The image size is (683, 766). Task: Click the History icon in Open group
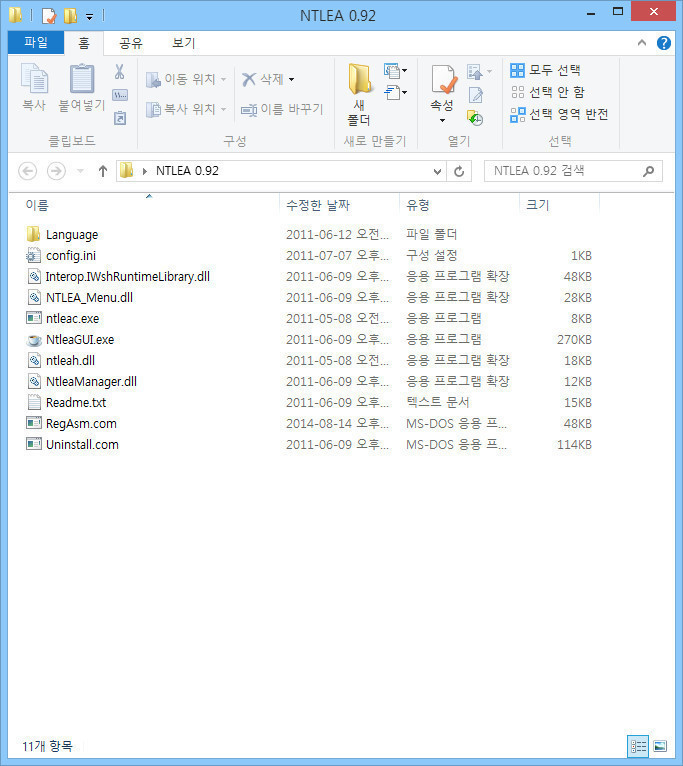coord(475,118)
